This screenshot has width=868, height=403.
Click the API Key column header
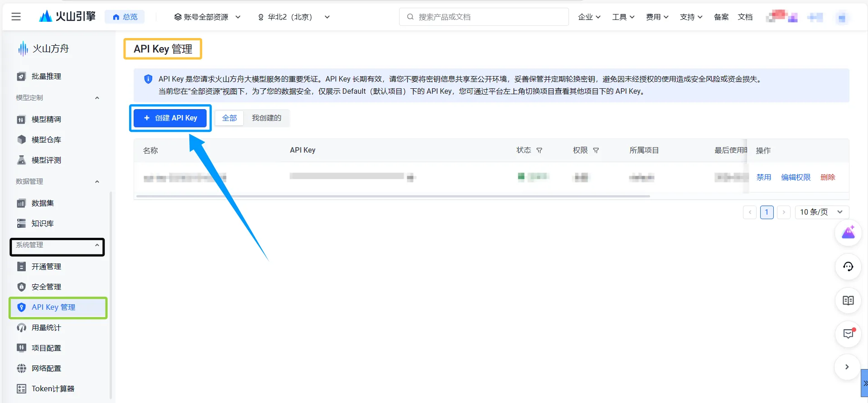(x=303, y=150)
